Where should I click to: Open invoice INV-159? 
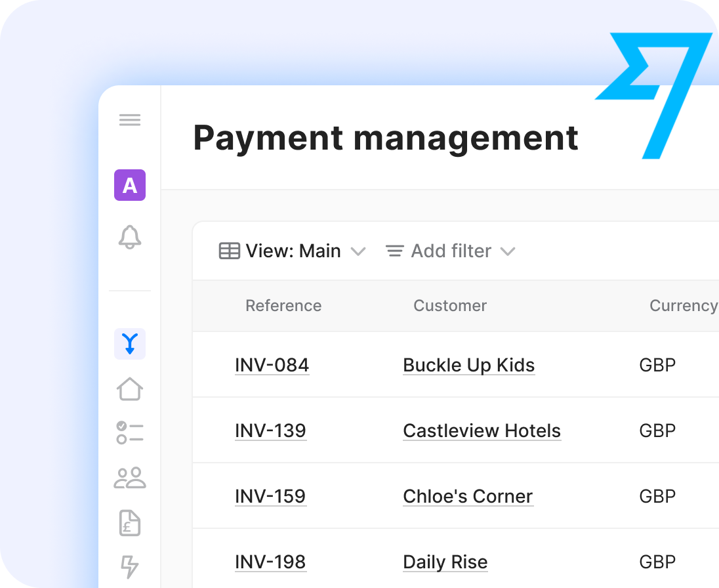pyautogui.click(x=270, y=496)
